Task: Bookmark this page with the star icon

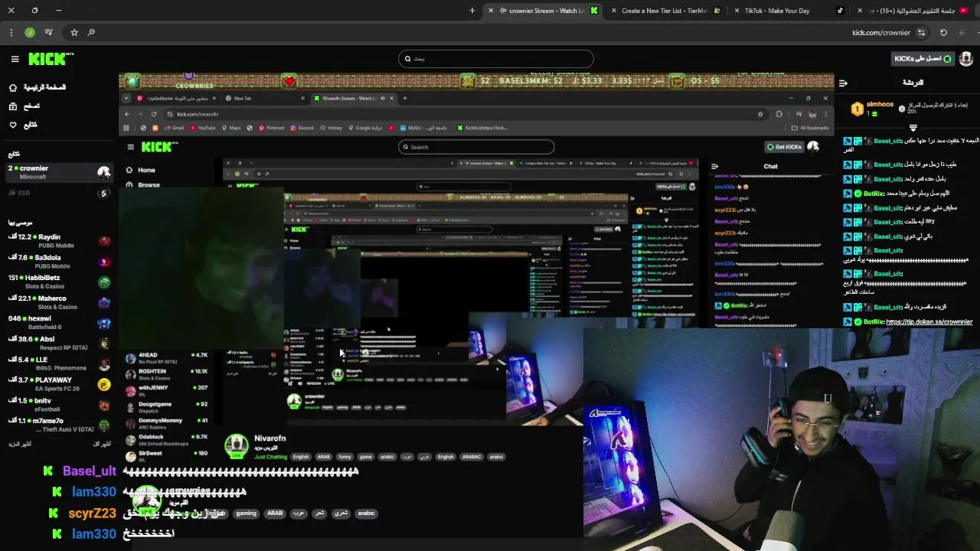Action: point(74,32)
